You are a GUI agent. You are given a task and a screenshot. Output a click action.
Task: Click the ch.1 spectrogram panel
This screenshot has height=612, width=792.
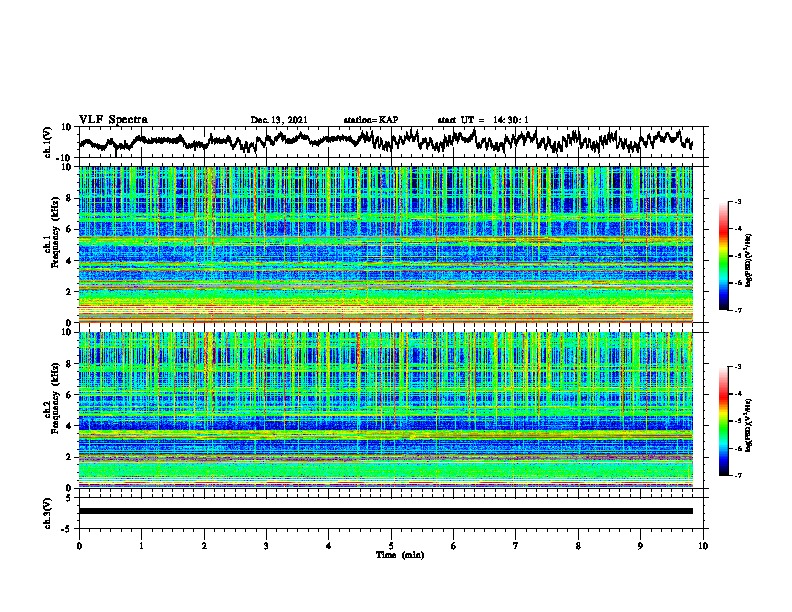tap(386, 244)
